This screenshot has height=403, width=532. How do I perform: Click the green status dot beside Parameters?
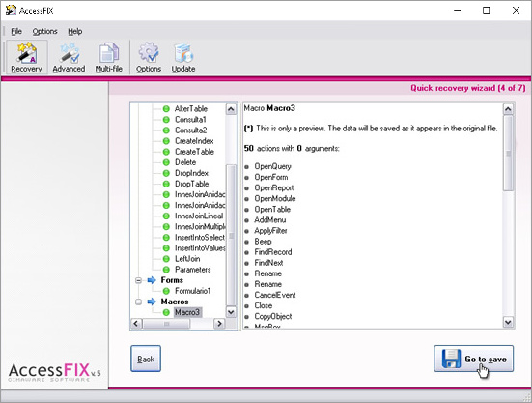point(166,270)
